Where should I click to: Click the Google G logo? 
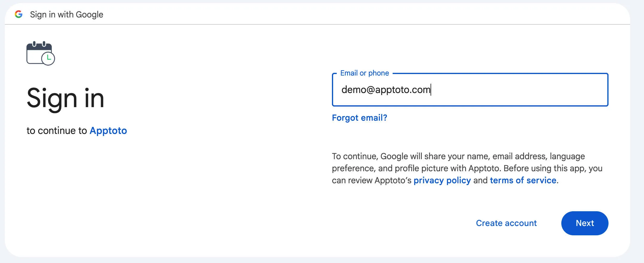point(19,14)
